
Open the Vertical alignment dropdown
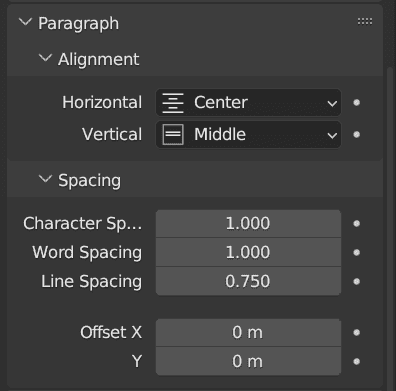pyautogui.click(x=248, y=135)
